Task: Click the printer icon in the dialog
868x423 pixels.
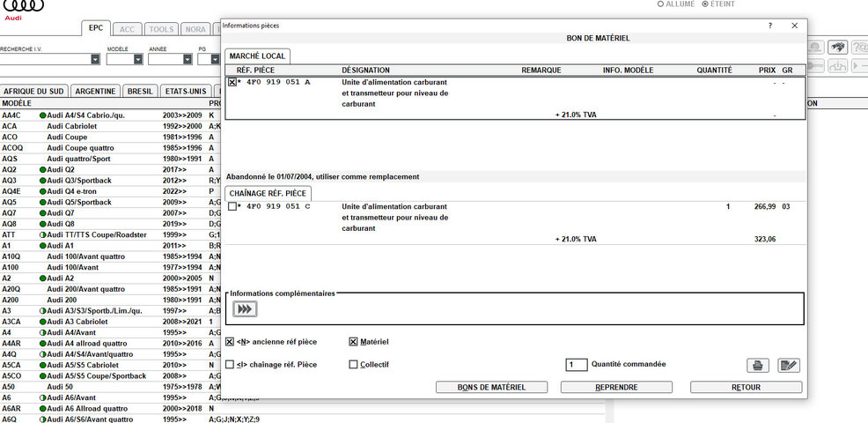Action: pyautogui.click(x=758, y=366)
